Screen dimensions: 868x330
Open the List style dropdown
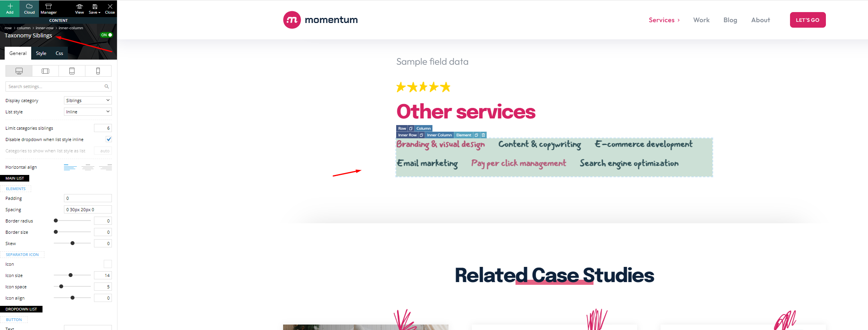(x=88, y=112)
